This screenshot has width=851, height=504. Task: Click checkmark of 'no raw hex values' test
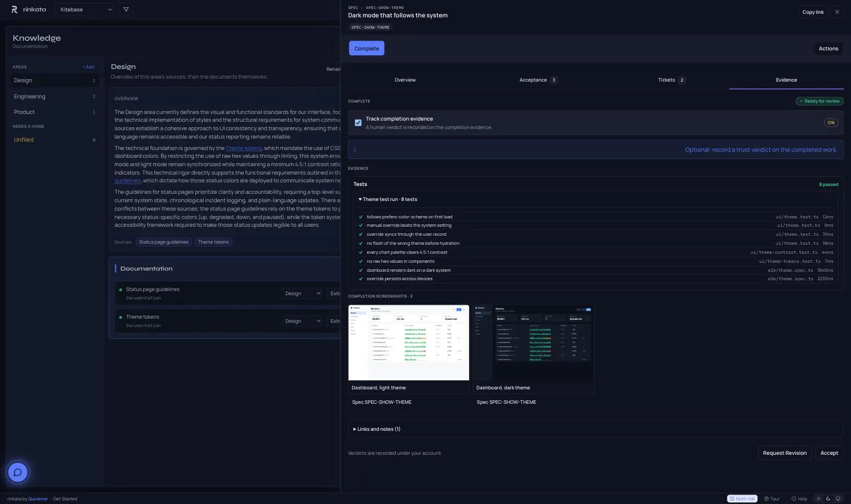click(360, 261)
